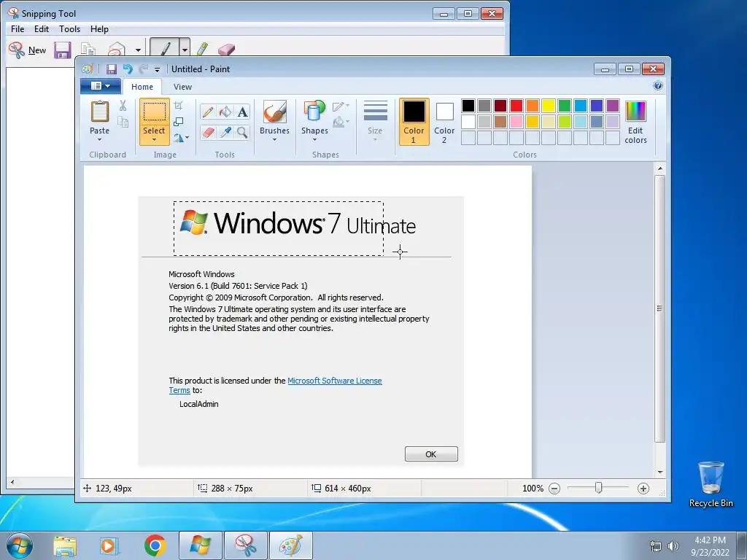The height and width of the screenshot is (560, 747).
Task: Open File menu in Snipping Tool
Action: tap(18, 29)
